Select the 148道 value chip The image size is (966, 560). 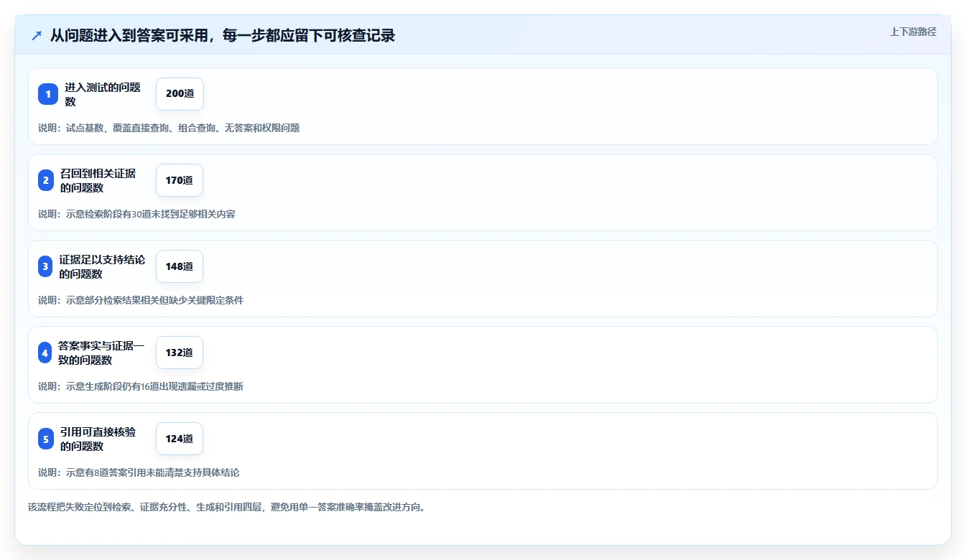pos(180,266)
